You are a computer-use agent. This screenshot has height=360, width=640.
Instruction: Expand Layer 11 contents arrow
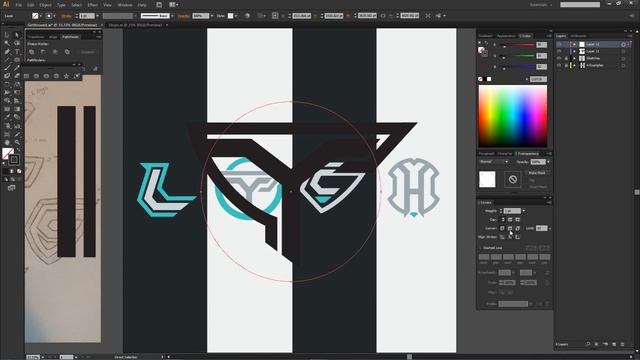(574, 51)
